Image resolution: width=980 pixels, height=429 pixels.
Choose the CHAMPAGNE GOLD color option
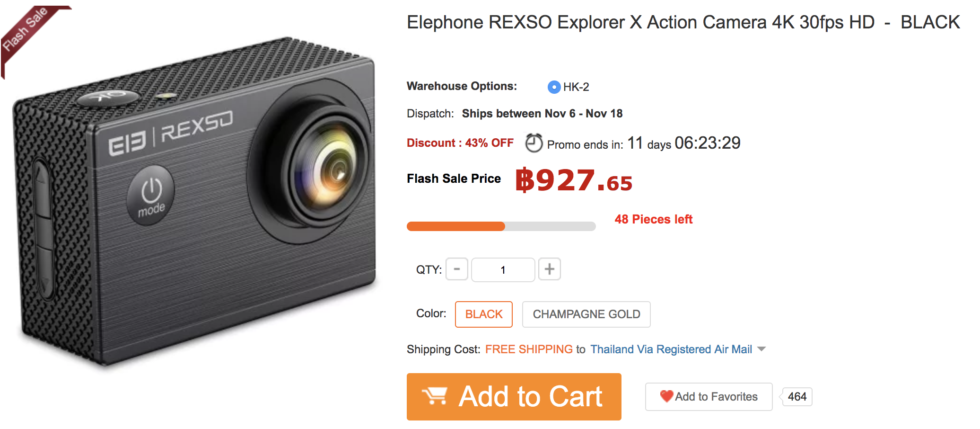pyautogui.click(x=586, y=314)
